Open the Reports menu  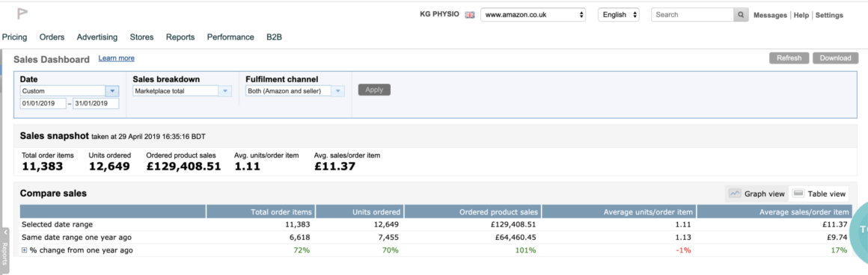pyautogui.click(x=180, y=37)
